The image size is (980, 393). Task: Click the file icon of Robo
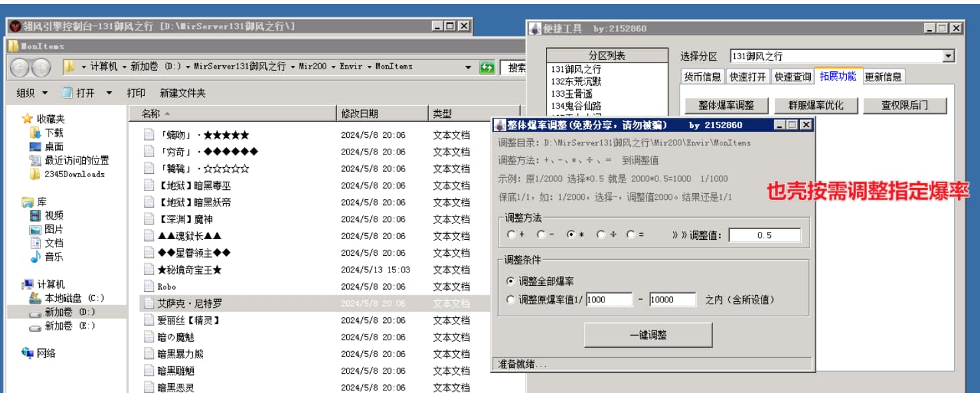pos(149,286)
